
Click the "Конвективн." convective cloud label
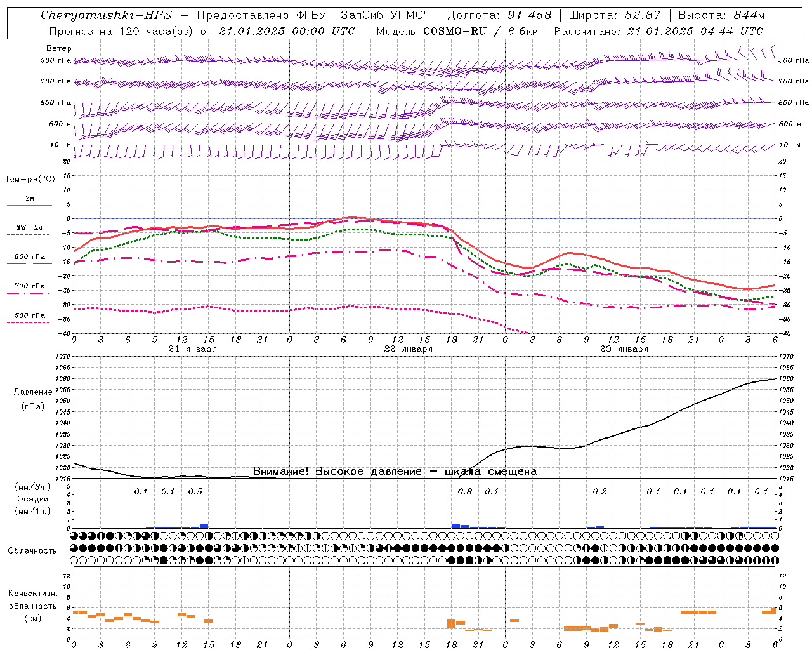tap(32, 594)
